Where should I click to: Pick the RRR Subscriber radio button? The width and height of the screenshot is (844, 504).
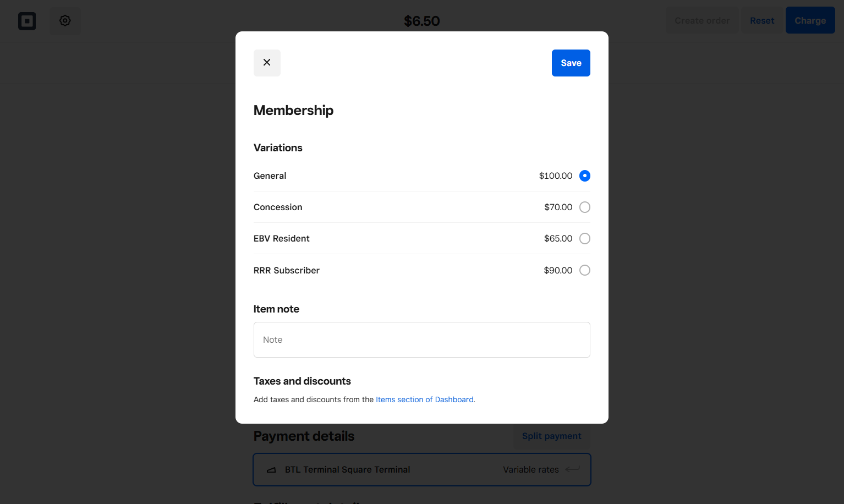585,270
